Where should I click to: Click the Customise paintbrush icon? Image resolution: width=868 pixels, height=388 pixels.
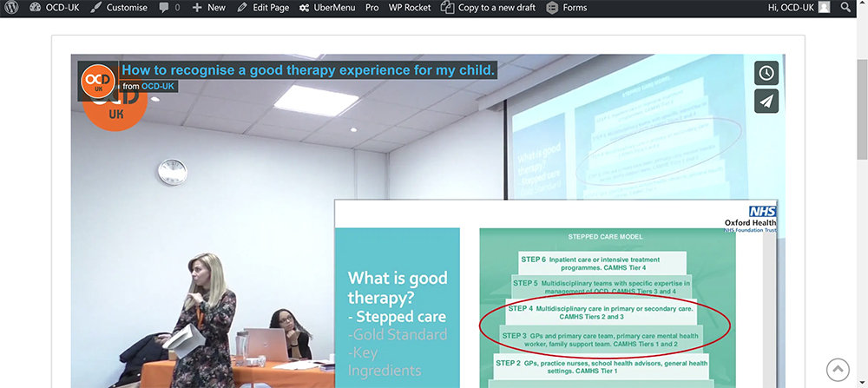95,8
